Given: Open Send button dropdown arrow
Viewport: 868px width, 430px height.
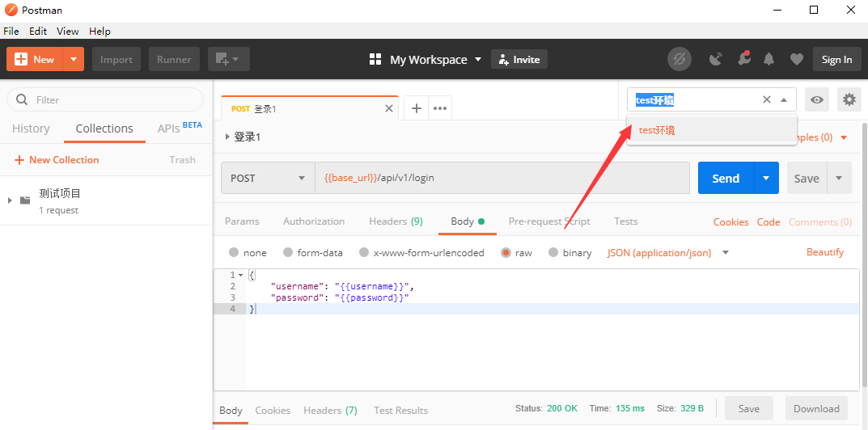Looking at the screenshot, I should tap(766, 178).
